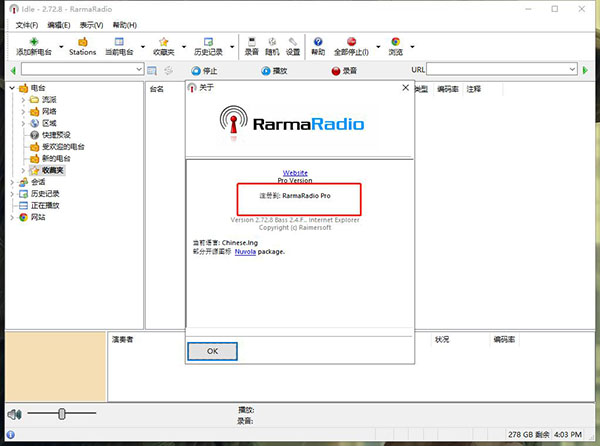
Task: Expand the History (历史记录) tree node
Action: 12,194
